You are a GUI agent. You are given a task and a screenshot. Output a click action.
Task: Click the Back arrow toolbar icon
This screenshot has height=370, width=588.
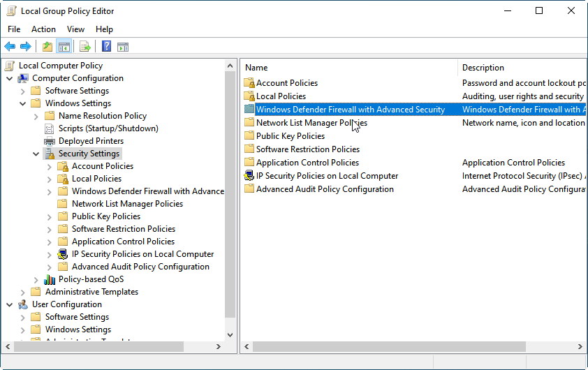pyautogui.click(x=10, y=47)
